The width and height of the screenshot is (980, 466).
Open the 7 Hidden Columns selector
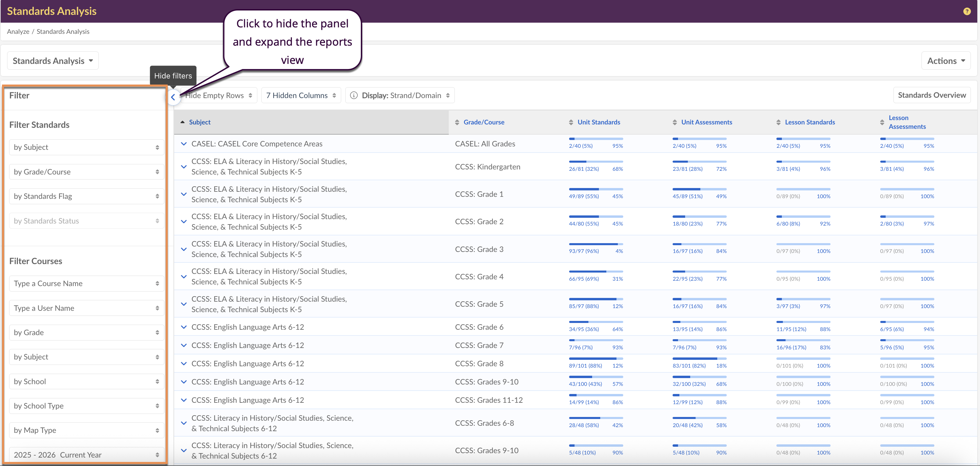301,95
